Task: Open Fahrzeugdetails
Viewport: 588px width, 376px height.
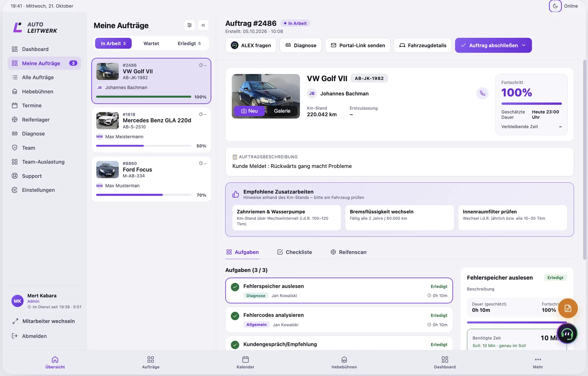Action: tap(423, 45)
